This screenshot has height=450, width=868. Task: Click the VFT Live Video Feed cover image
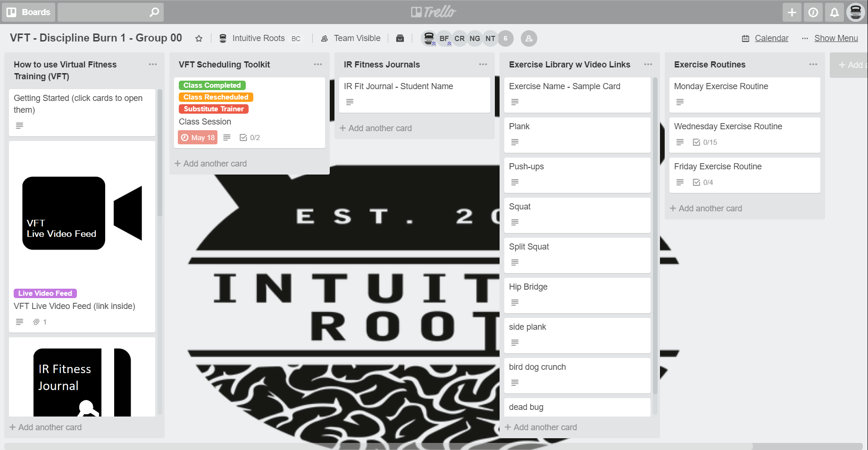point(82,213)
